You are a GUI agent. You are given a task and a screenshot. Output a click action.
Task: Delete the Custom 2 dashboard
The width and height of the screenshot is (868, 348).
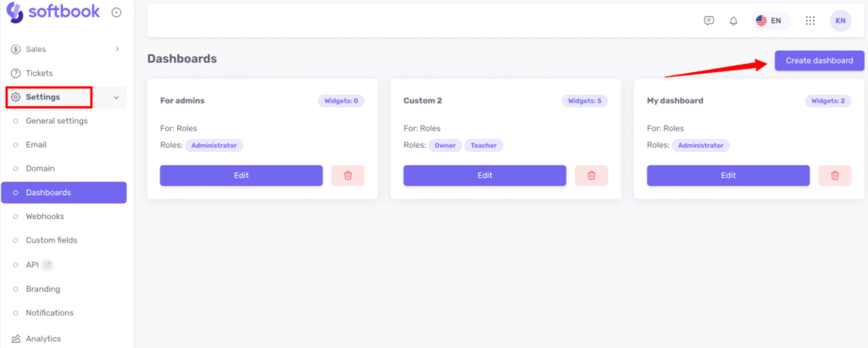(591, 175)
